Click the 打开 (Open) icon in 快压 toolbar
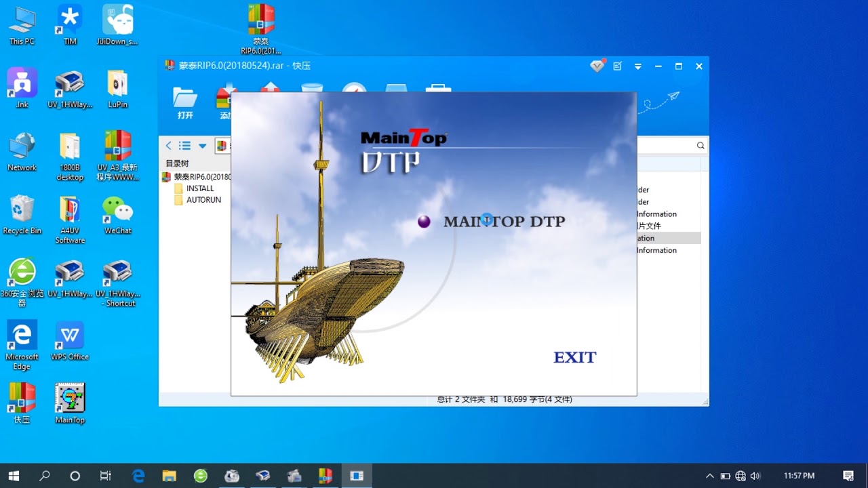 pyautogui.click(x=185, y=103)
